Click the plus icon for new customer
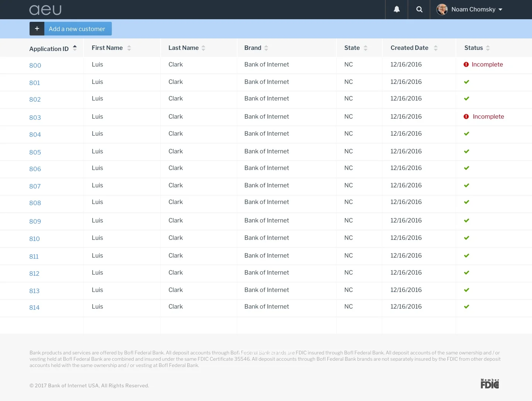Screen dimensions: 532x401 [x=37, y=29]
